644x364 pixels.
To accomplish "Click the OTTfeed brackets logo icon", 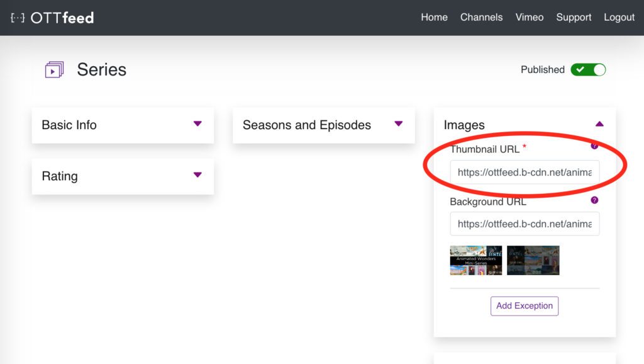I will click(x=18, y=18).
